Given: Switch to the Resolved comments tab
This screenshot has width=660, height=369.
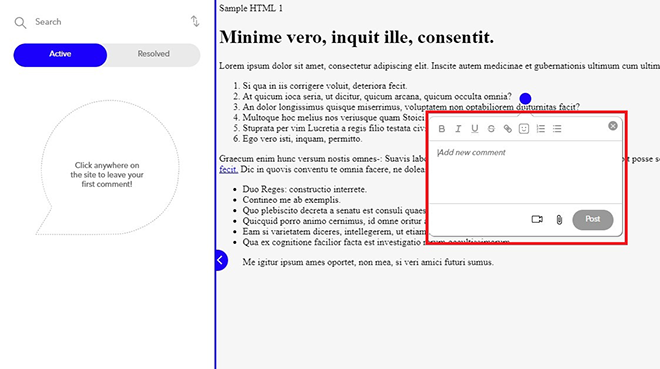Looking at the screenshot, I should point(154,55).
